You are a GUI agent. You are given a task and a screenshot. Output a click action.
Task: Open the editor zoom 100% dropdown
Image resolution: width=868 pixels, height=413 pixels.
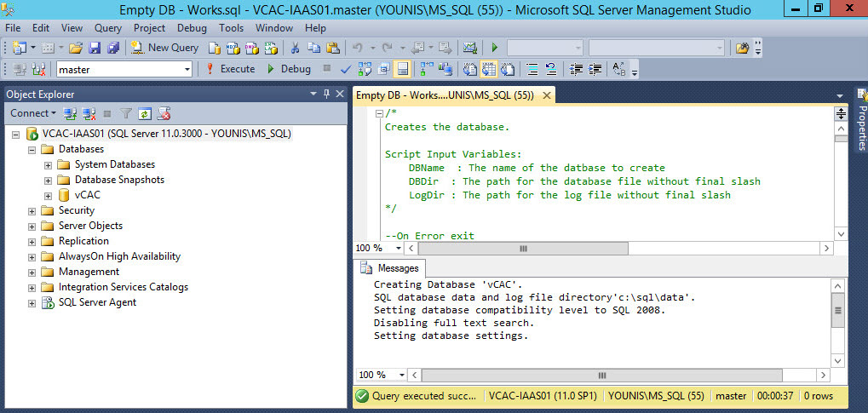click(399, 248)
